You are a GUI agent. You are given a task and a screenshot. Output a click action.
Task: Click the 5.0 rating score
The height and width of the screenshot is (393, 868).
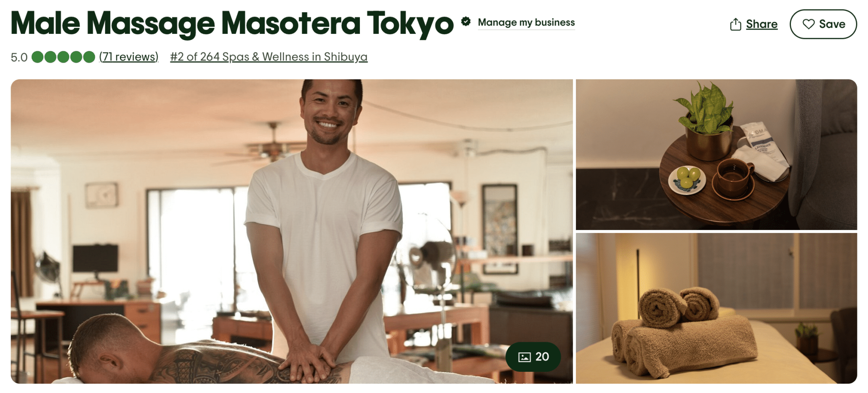click(19, 57)
